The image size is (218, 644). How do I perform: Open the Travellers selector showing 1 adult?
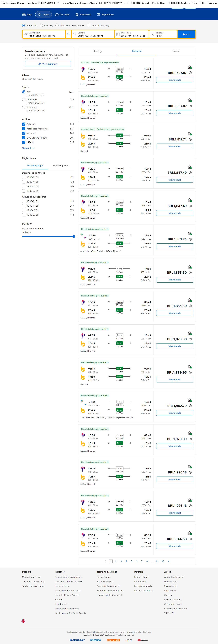[x=163, y=34]
